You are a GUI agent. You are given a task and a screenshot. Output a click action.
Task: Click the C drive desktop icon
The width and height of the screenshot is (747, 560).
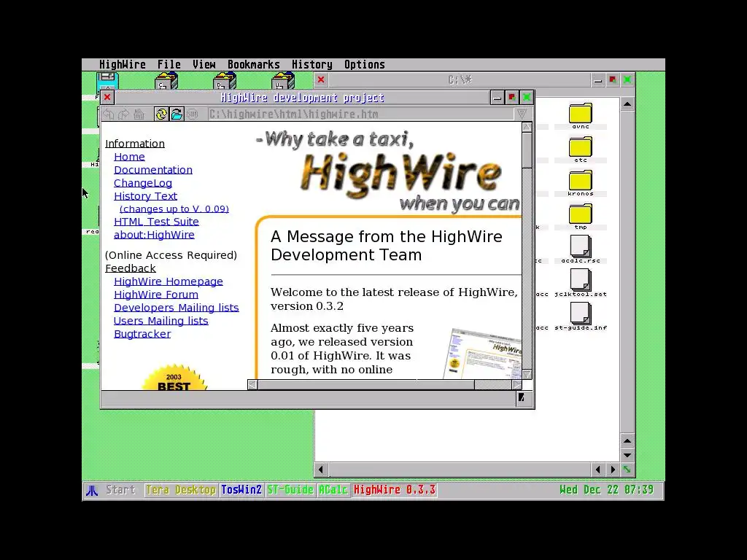[x=166, y=81]
